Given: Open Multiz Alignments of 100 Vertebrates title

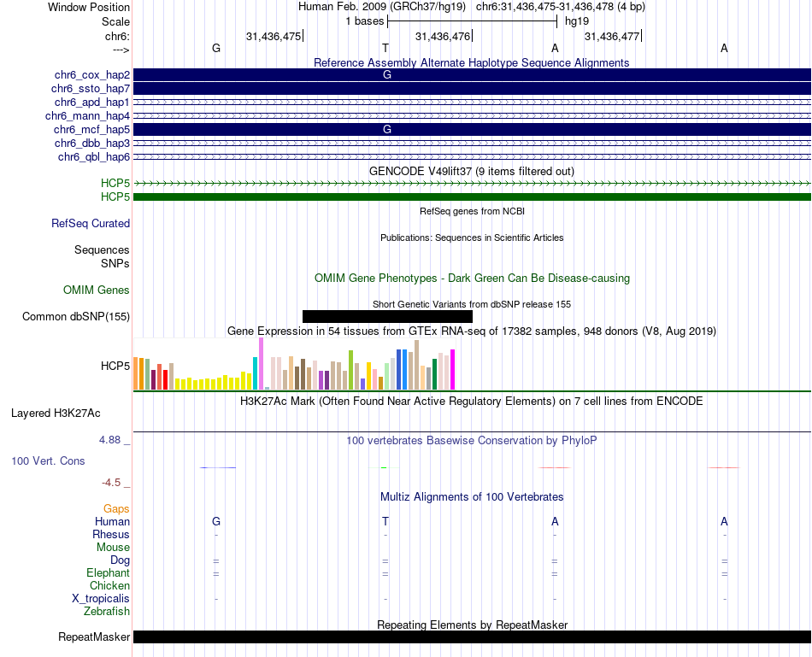Looking at the screenshot, I should point(472,497).
